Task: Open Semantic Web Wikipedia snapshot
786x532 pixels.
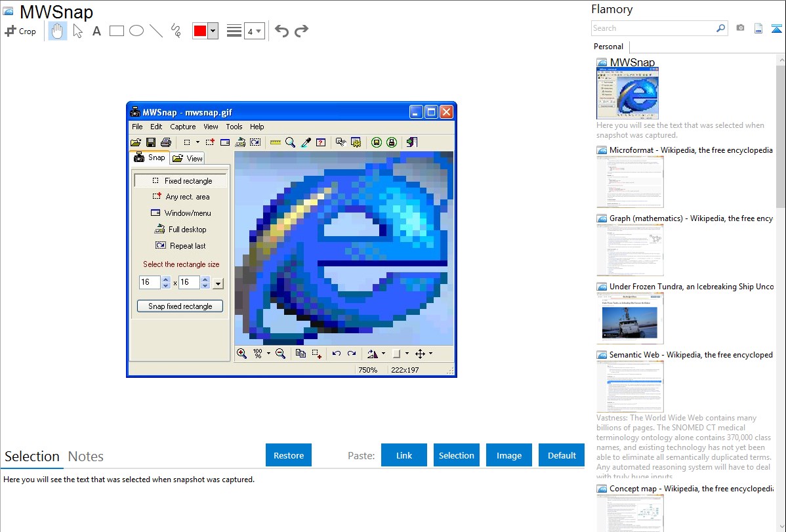Action: (x=630, y=386)
